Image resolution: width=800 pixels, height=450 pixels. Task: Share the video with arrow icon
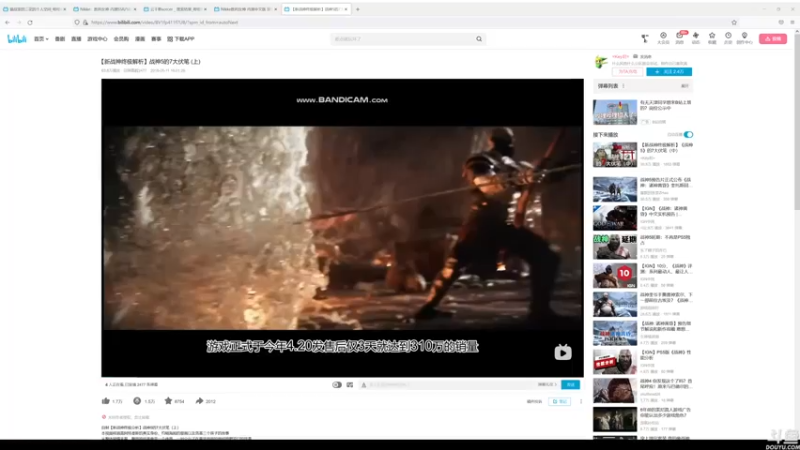click(x=199, y=401)
